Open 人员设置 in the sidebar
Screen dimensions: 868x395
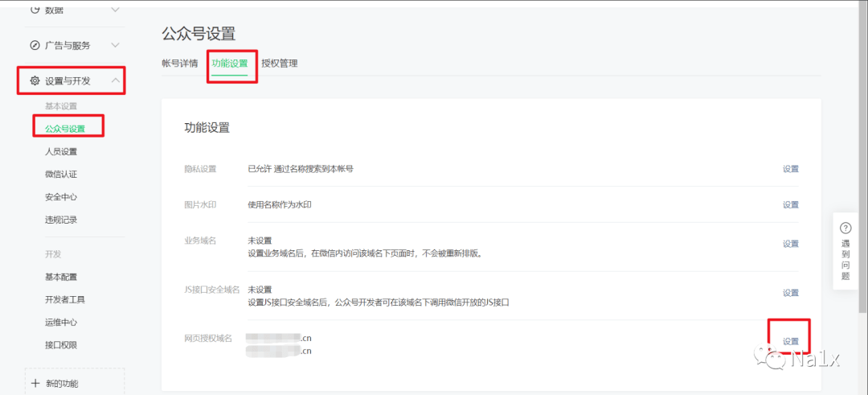click(61, 151)
